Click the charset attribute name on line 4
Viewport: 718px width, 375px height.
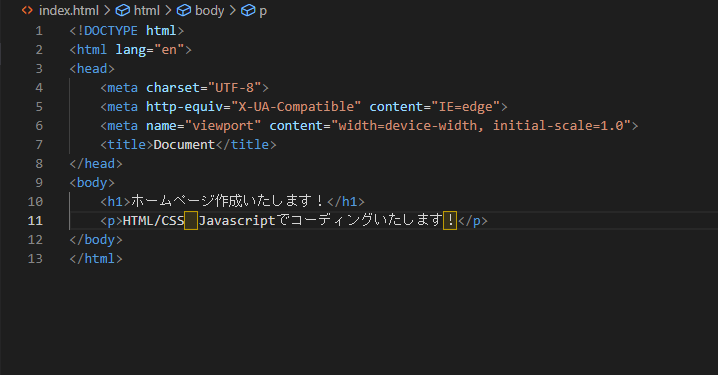(x=173, y=87)
